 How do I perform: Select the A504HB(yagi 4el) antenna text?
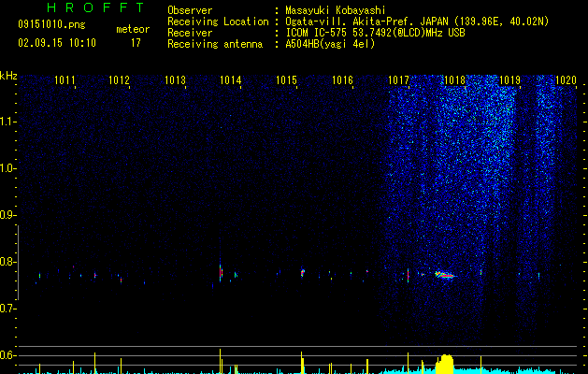pyautogui.click(x=330, y=44)
